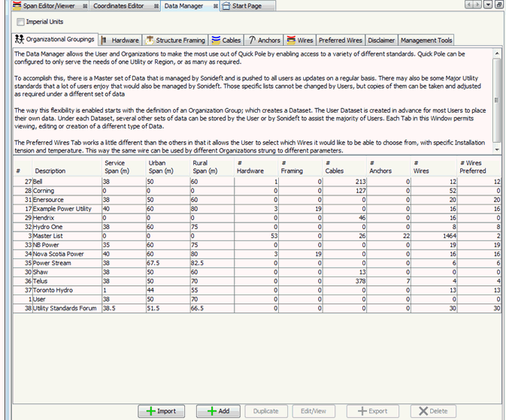This screenshot has height=420, width=506.
Task: Click the Span Editor/Viewer tab icon
Action: click(x=17, y=5)
